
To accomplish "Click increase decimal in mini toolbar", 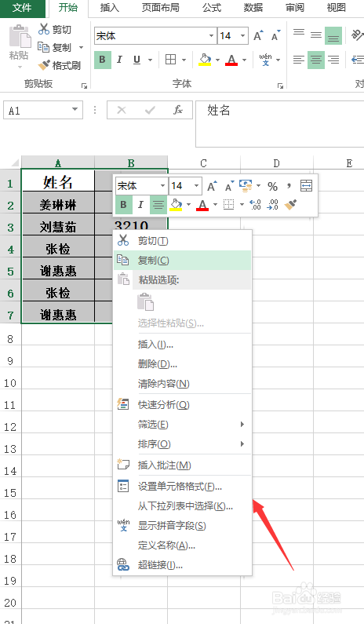I will [256, 205].
